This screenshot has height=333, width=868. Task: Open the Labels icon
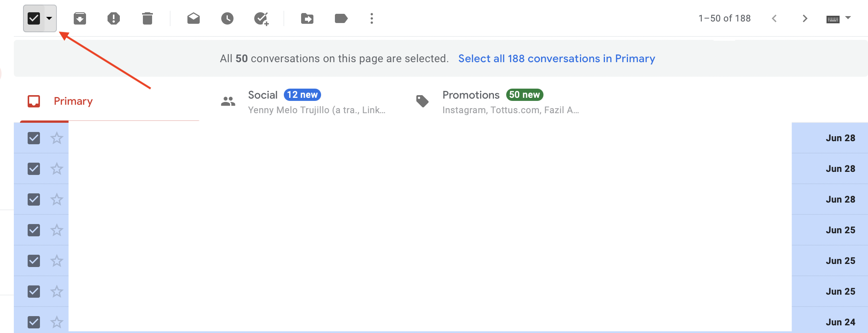(x=341, y=18)
